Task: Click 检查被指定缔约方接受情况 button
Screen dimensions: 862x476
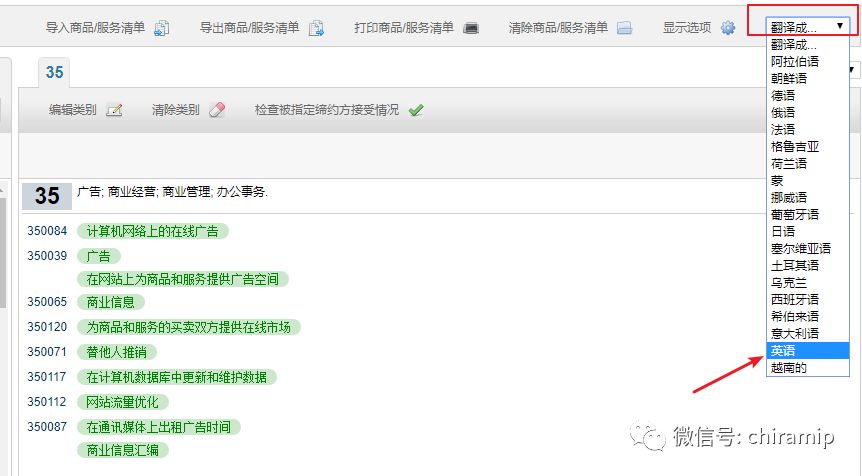Action: point(327,110)
